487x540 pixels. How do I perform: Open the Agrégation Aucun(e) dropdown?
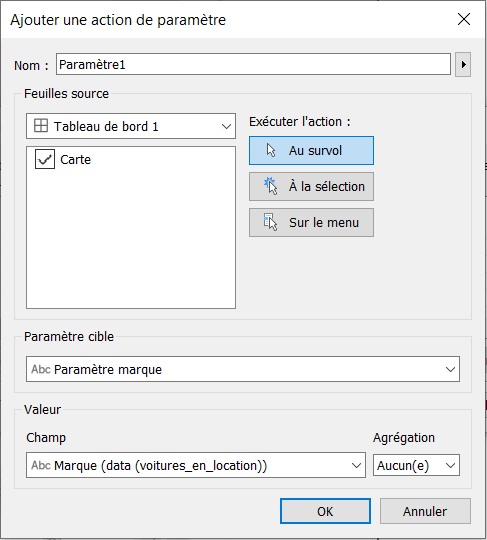coord(416,465)
